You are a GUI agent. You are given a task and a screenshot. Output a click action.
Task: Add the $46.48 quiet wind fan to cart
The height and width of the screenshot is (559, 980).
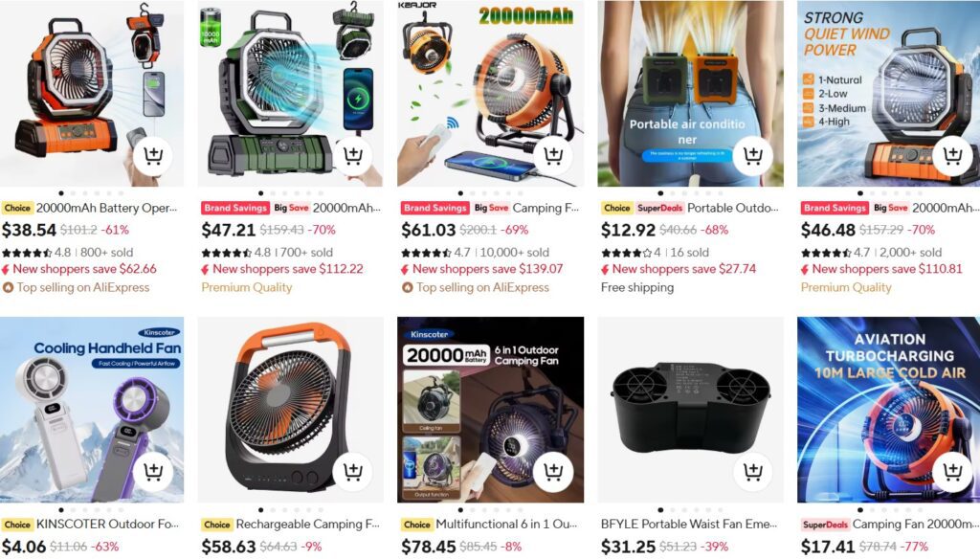[x=952, y=155]
